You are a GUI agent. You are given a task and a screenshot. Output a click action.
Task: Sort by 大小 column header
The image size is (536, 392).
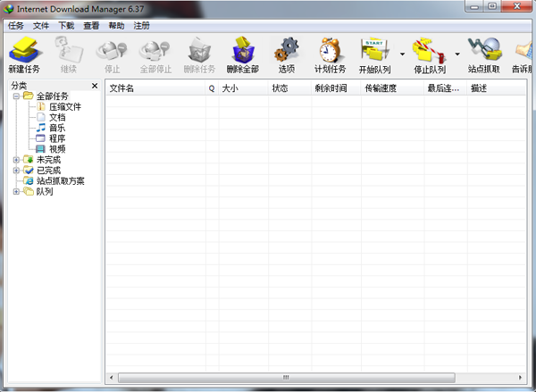[x=243, y=88]
